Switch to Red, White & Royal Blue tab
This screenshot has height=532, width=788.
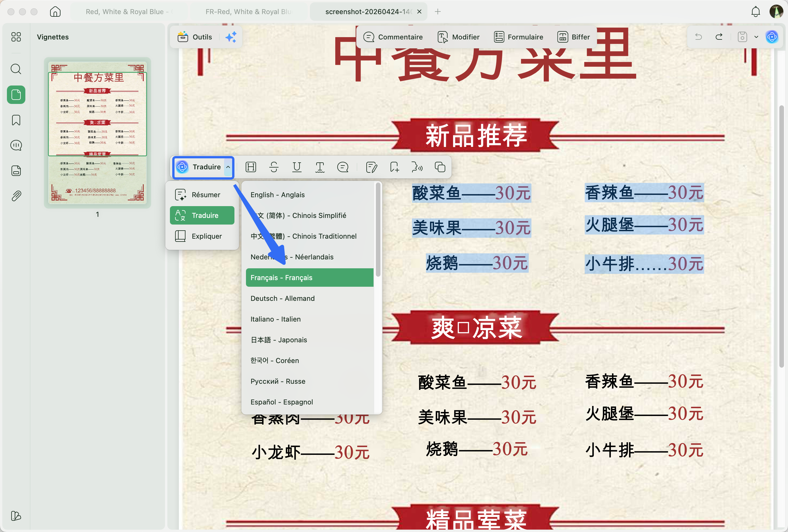tap(129, 12)
